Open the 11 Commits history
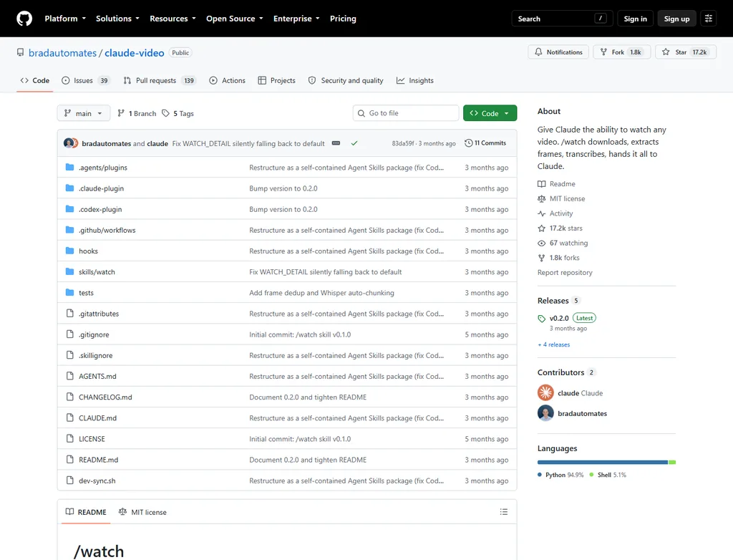The width and height of the screenshot is (733, 560). click(485, 143)
